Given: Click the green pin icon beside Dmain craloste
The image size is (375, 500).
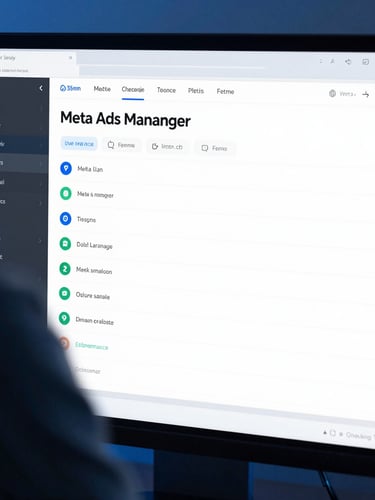Looking at the screenshot, I should click(x=64, y=318).
